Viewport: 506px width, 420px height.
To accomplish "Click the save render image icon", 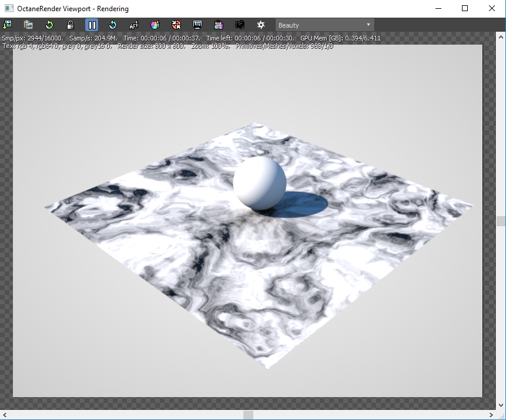I will coord(7,25).
